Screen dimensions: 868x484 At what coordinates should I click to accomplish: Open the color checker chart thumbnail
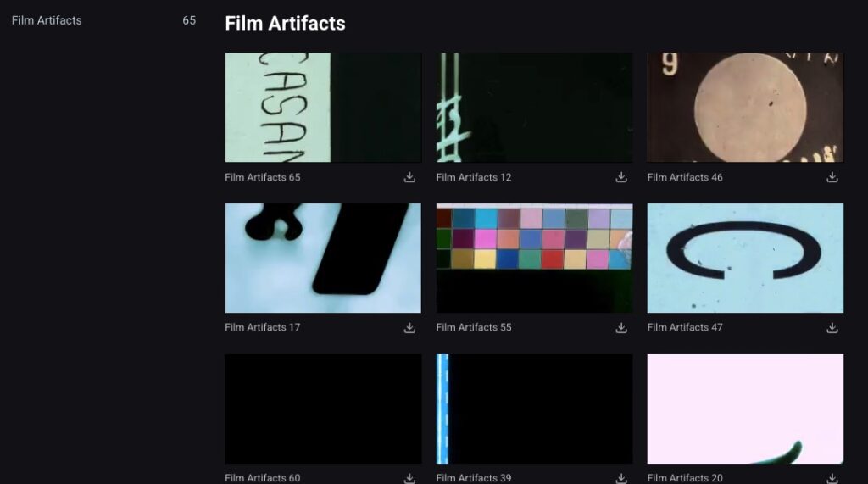coord(534,258)
